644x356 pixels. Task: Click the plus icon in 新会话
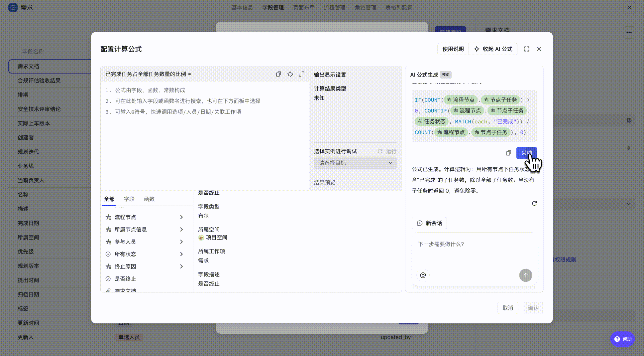coord(420,223)
